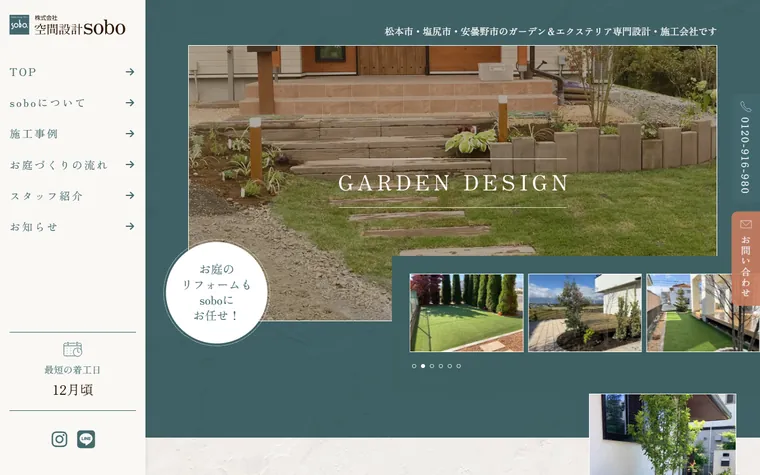
Task: Open the cypress hedge lawn thumbnail
Action: (466, 313)
